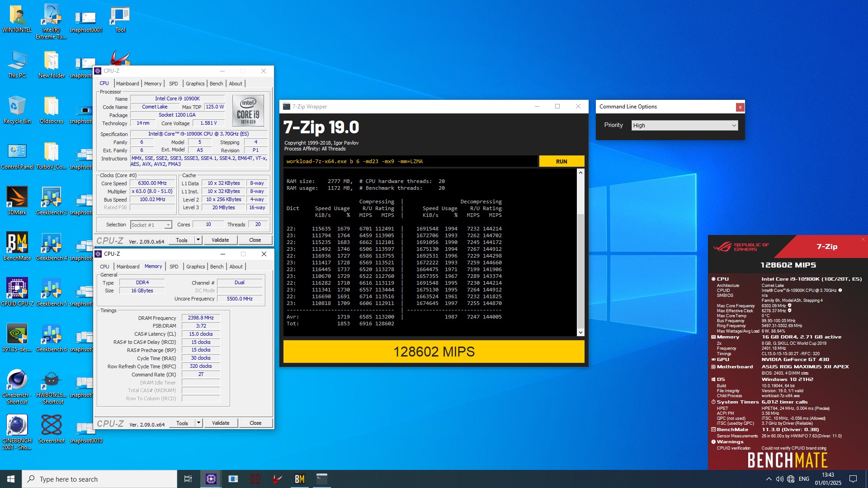The image size is (868, 488).
Task: Switch to SPD tab in top CPU-Z
Action: point(174,84)
